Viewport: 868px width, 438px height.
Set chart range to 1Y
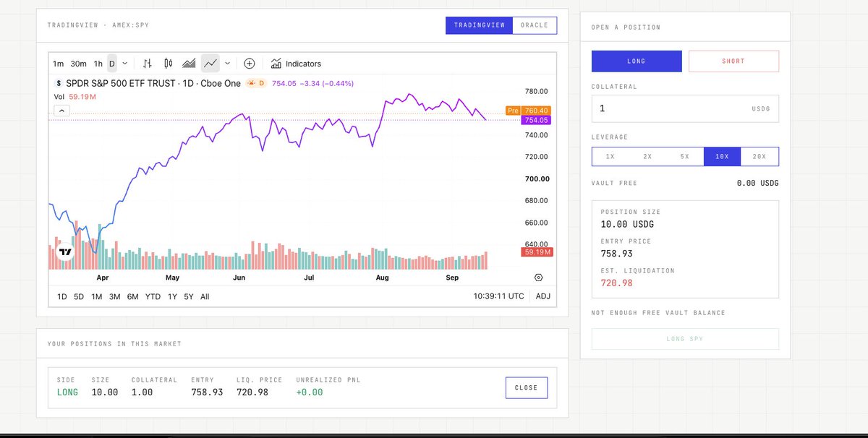pos(172,296)
